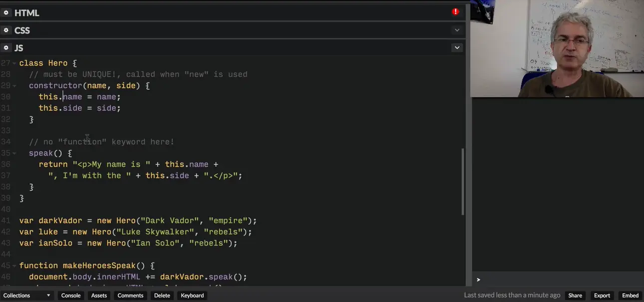This screenshot has height=302, width=644.
Task: Open JS panel settings gear
Action: click(6, 47)
